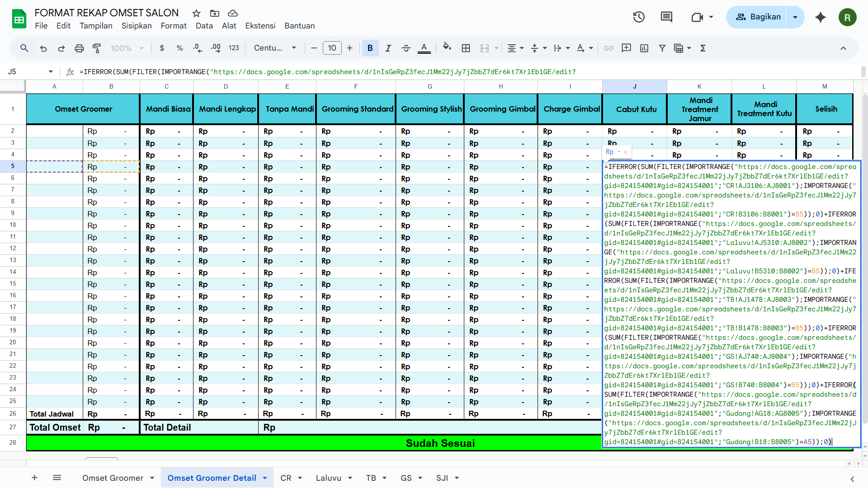Expand the Name Box dropdown arrow
Viewport: 868px width, 488px height.
[x=51, y=71]
